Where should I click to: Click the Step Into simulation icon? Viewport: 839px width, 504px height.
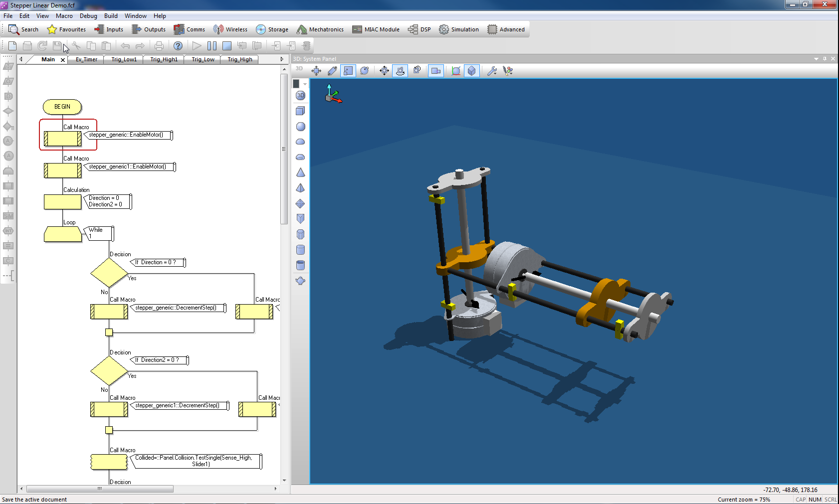pyautogui.click(x=242, y=46)
